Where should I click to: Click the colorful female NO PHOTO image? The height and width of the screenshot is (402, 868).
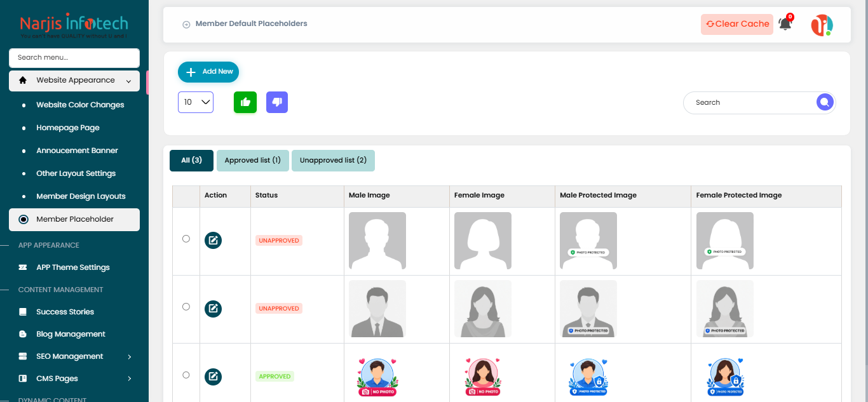click(x=483, y=377)
